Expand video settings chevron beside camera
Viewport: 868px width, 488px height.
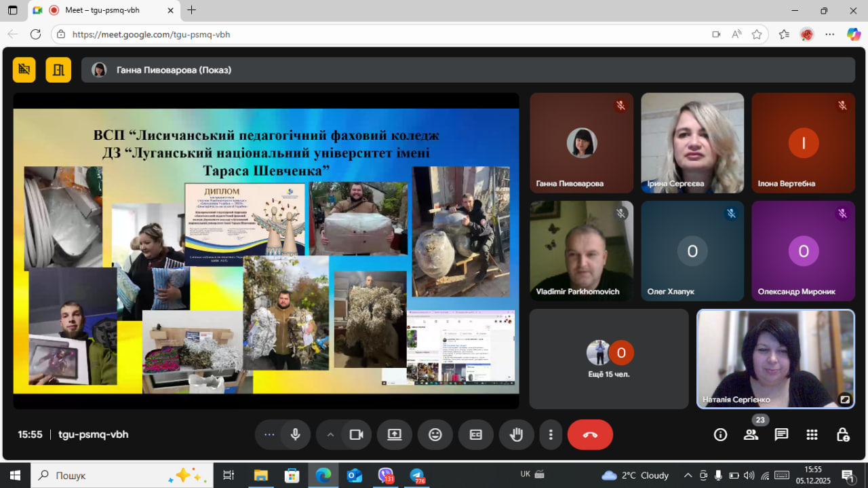click(330, 434)
